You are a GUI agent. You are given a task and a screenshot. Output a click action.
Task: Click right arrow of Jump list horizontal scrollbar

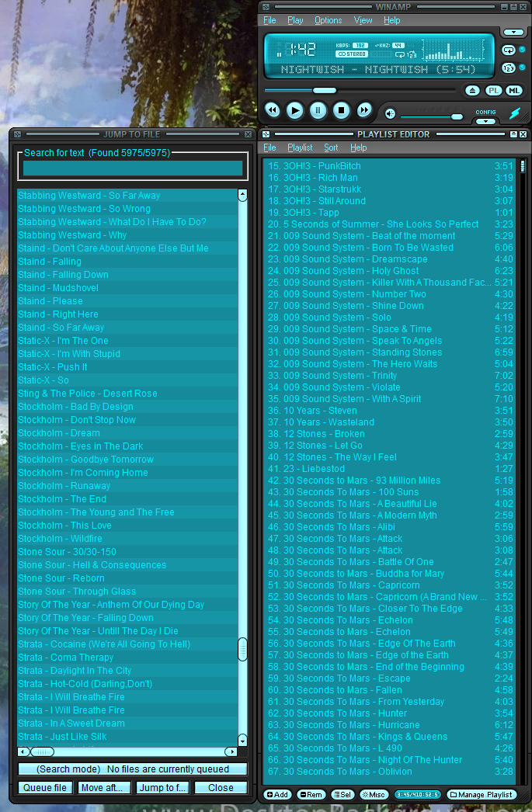pyautogui.click(x=231, y=751)
